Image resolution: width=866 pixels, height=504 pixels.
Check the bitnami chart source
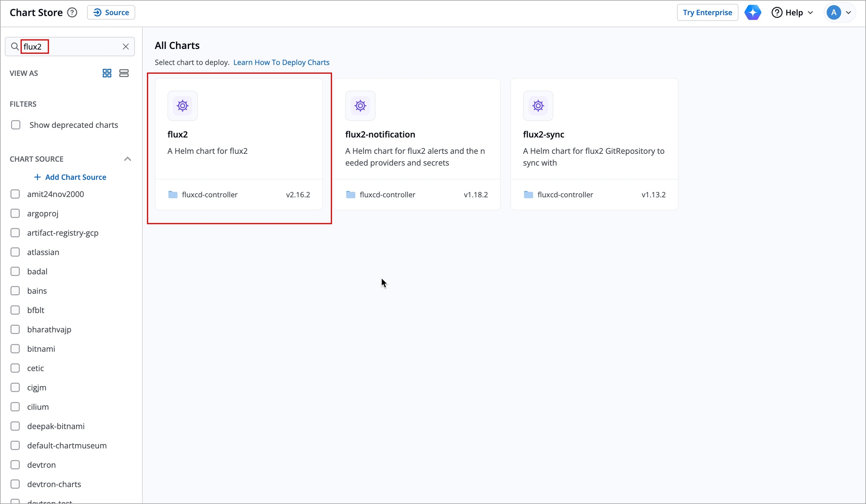pos(15,349)
